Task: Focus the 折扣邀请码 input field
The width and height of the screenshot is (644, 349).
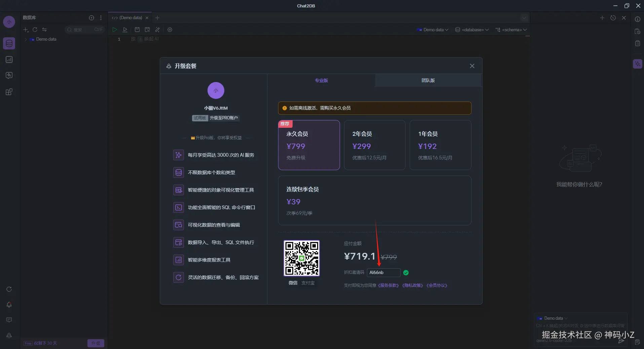Action: click(383, 273)
